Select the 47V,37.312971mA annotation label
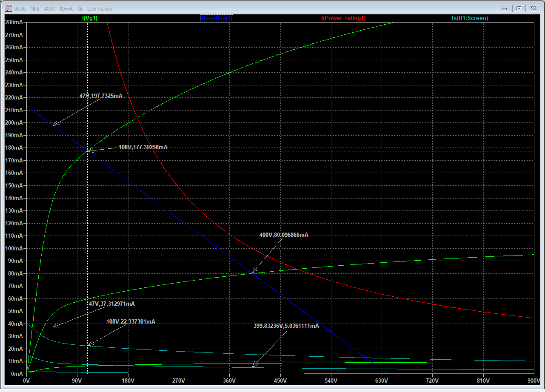Image resolution: width=545 pixels, height=392 pixels. (x=111, y=304)
